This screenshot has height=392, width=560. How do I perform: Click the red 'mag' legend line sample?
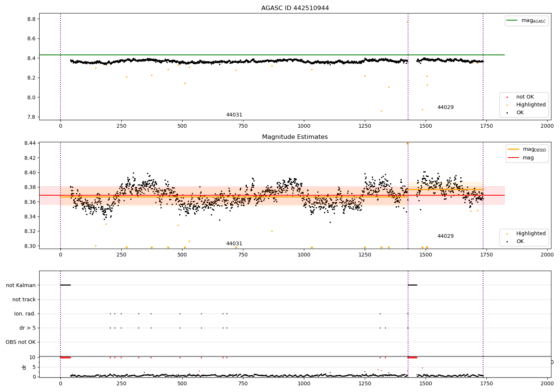[514, 158]
